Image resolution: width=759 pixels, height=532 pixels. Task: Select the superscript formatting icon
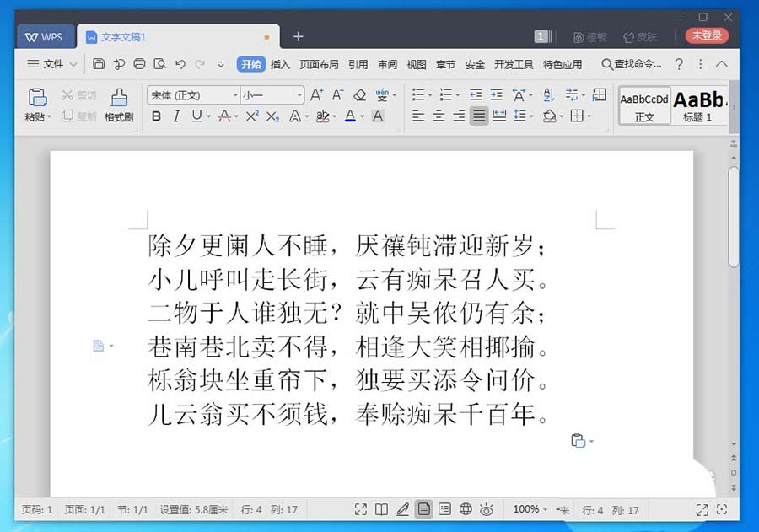pyautogui.click(x=252, y=116)
